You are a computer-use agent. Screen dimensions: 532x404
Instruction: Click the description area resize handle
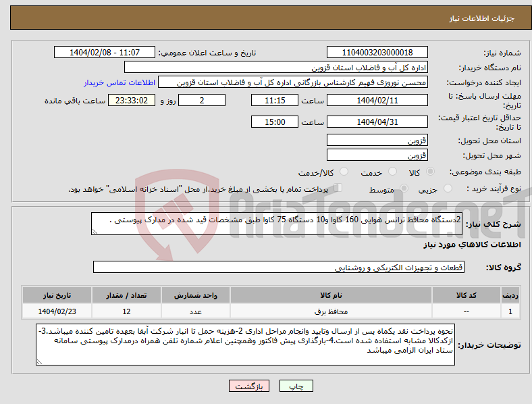[95, 232]
